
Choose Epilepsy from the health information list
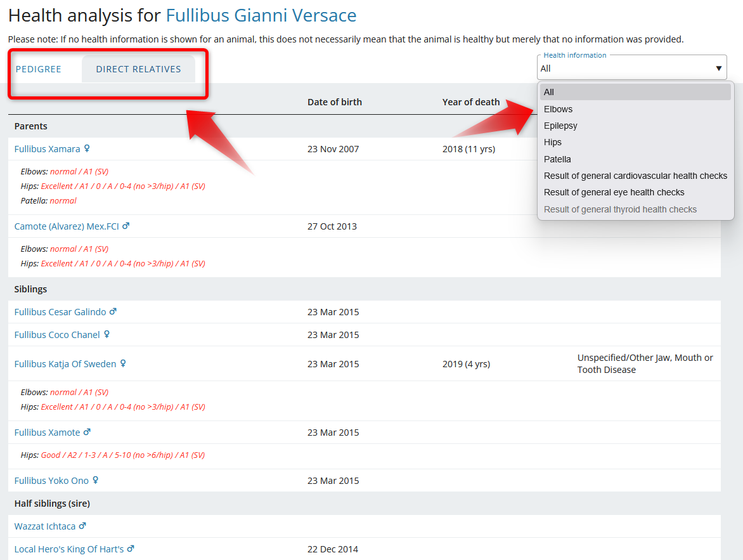560,126
